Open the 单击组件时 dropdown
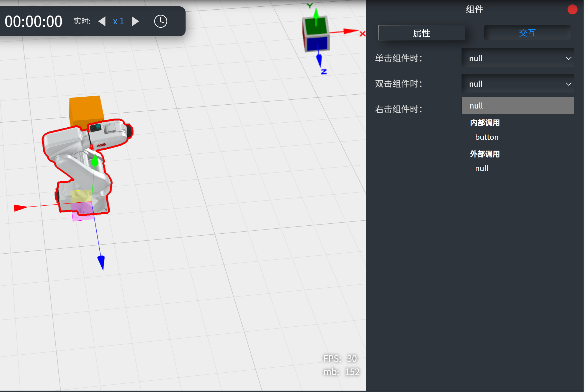This screenshot has height=392, width=585. click(x=517, y=58)
